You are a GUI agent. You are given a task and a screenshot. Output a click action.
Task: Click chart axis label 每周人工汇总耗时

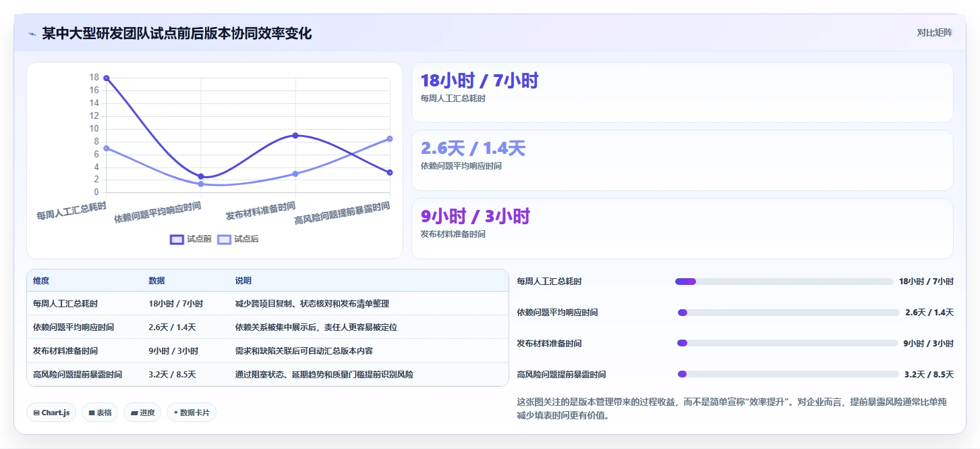(x=71, y=211)
